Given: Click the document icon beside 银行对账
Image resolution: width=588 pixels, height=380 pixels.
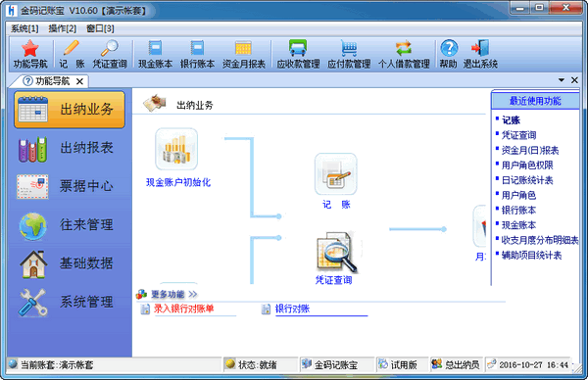Looking at the screenshot, I should [266, 309].
